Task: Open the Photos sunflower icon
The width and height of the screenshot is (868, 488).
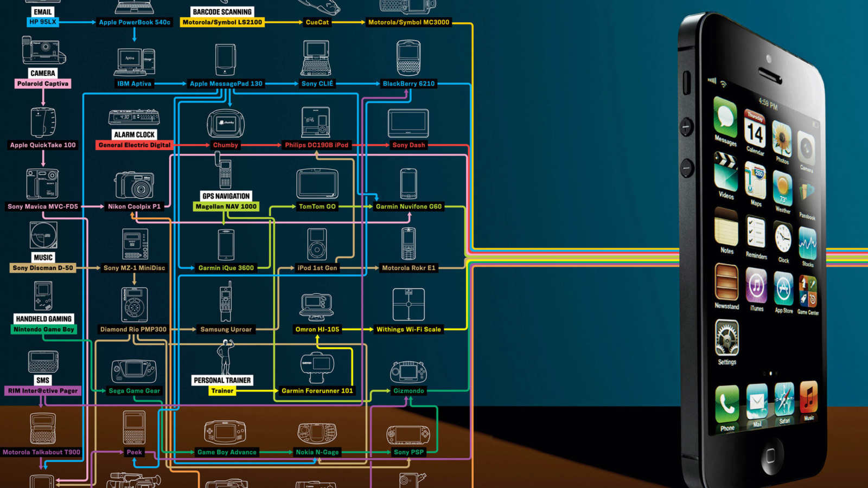Action: coord(782,139)
